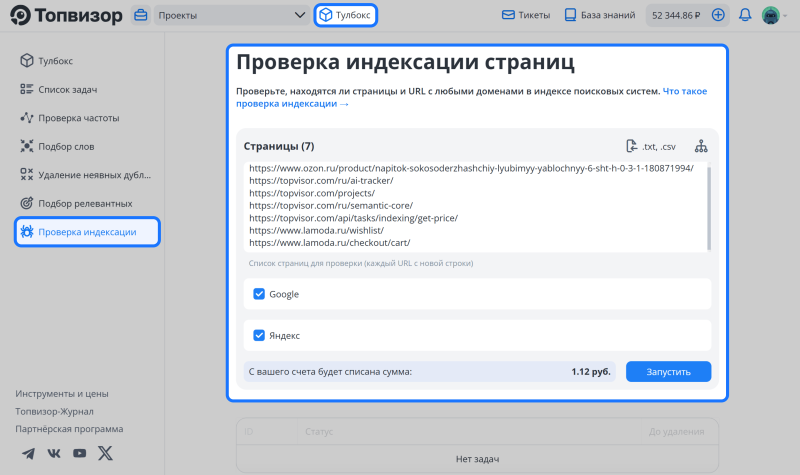The width and height of the screenshot is (800, 475).
Task: Open Тикеты from the header
Action: pos(526,15)
